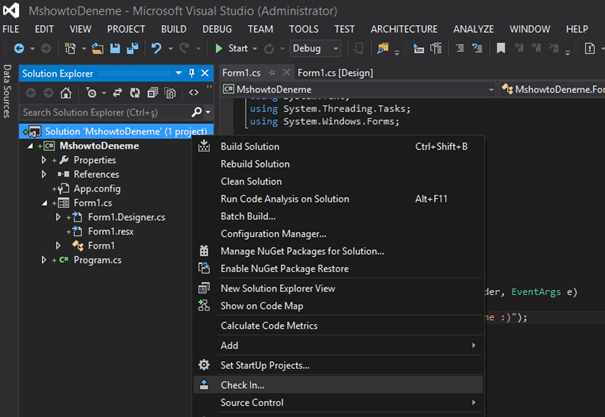Click the New Project toolbar icon
This screenshot has width=605, height=417.
click(x=70, y=49)
